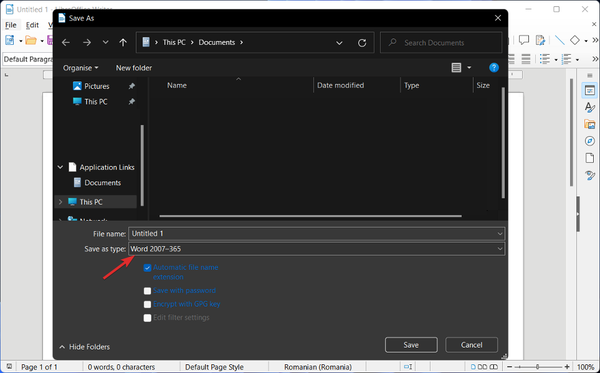Open the sidebar Gallery icon
600x373 pixels.
[x=590, y=124]
